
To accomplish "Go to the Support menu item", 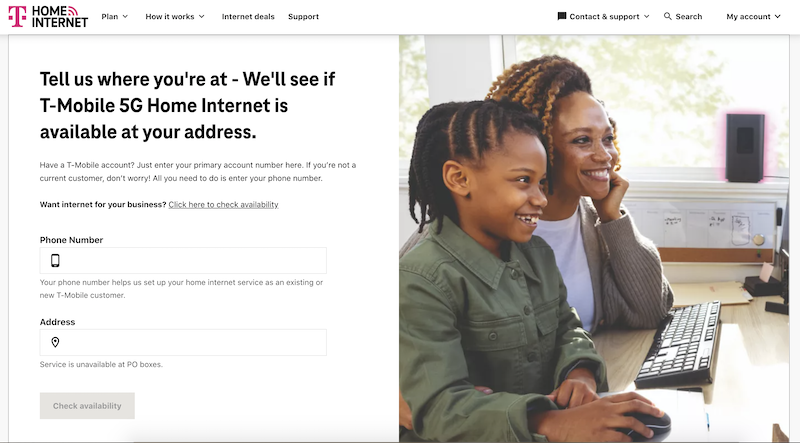I will point(303,16).
